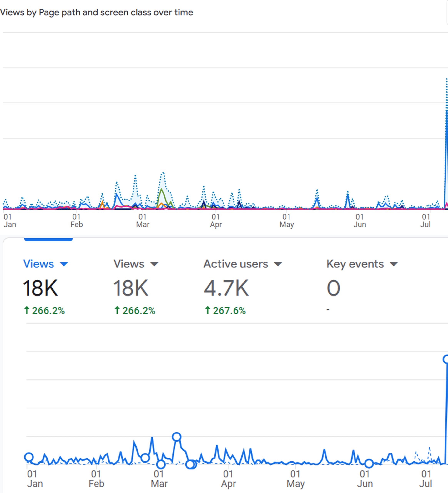
Task: Expand the second grey Views dropdown arrow
Action: (154, 264)
